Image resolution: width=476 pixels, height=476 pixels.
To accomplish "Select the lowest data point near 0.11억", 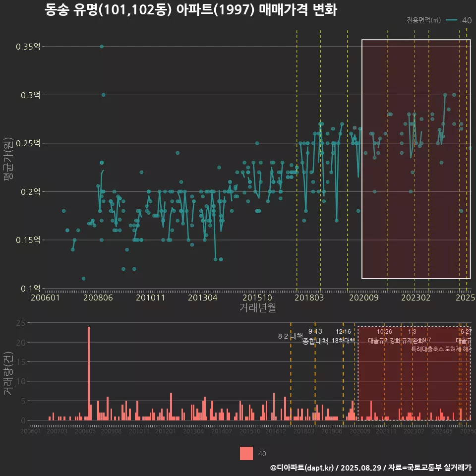I will [83, 279].
